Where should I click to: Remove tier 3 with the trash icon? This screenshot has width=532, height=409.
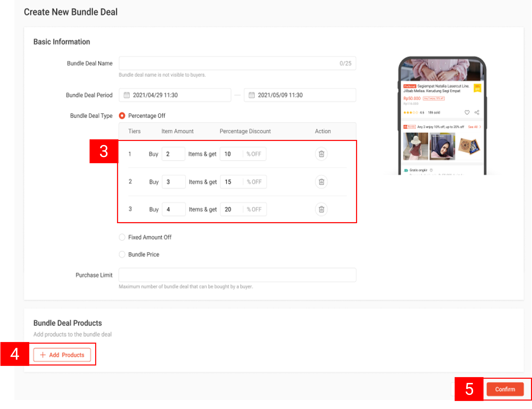point(321,209)
